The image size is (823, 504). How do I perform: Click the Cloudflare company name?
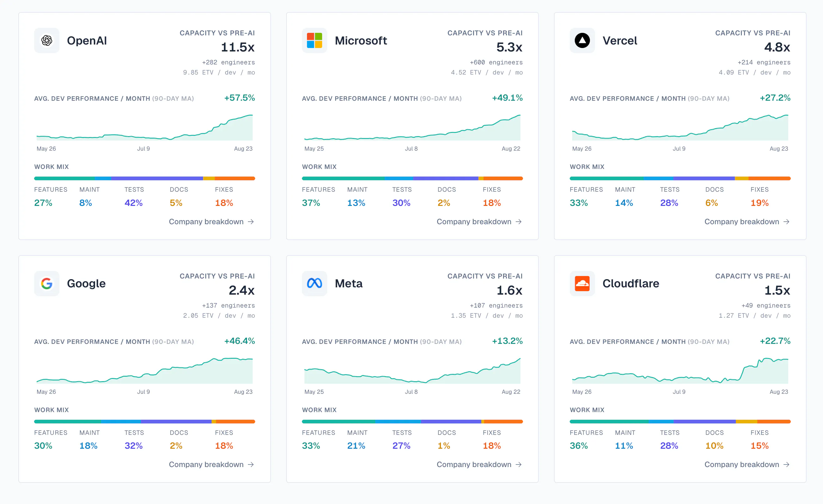click(631, 284)
